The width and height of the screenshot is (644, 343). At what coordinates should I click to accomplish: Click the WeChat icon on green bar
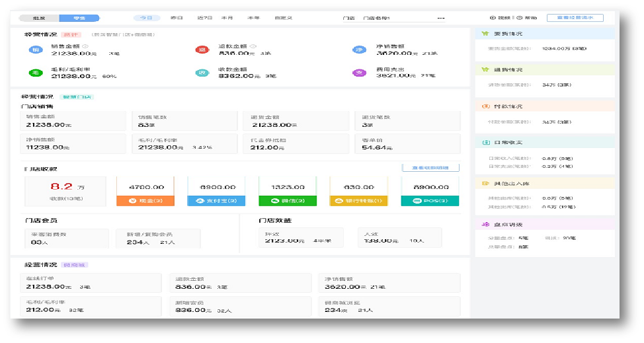(275, 201)
